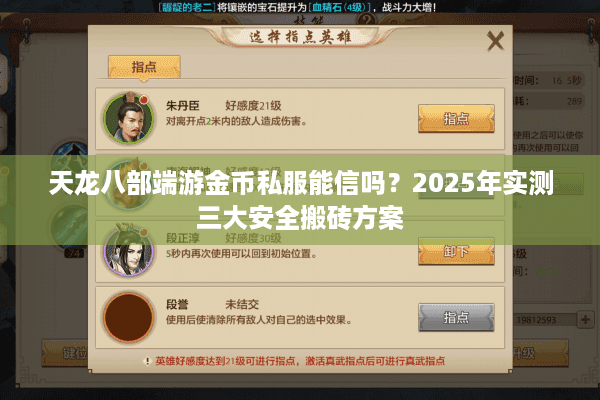Click the grey 指点 button for 段誉
Viewport: 600px width, 400px height.
[x=456, y=317]
